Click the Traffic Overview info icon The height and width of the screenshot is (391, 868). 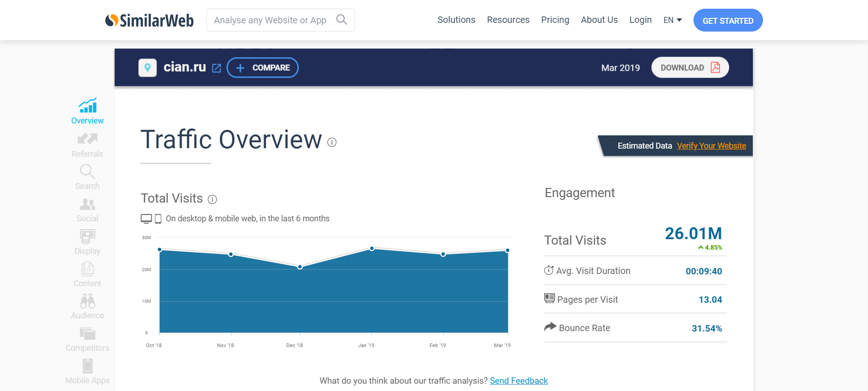332,142
